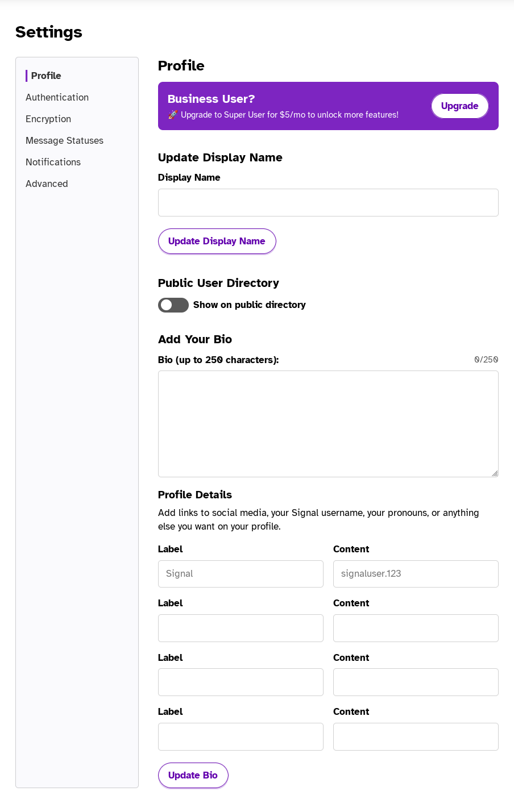This screenshot has width=514, height=812.
Task: Open the Profile settings section
Action: click(x=46, y=76)
